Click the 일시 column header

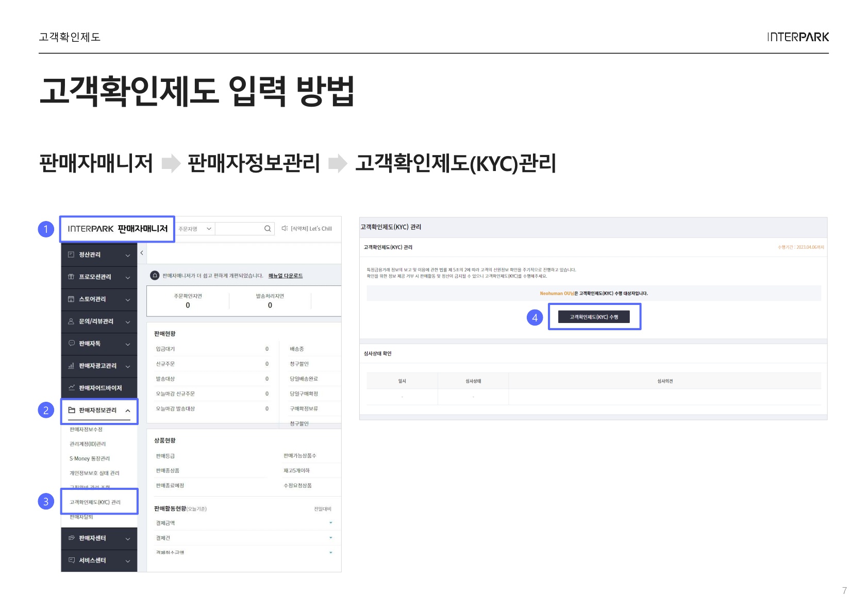[402, 381]
